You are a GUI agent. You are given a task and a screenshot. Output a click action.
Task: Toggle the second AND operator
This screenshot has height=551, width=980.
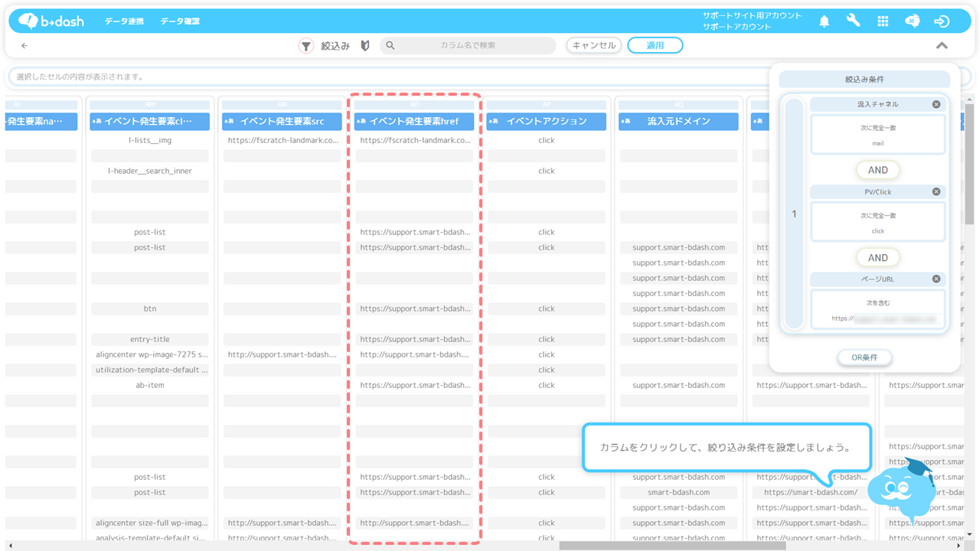[878, 258]
